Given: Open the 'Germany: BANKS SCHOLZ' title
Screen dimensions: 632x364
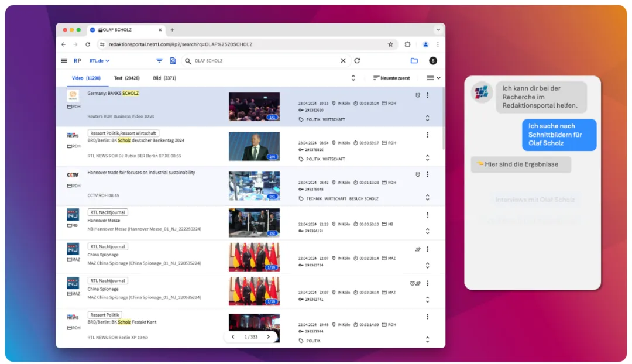Looking at the screenshot, I should click(114, 93).
